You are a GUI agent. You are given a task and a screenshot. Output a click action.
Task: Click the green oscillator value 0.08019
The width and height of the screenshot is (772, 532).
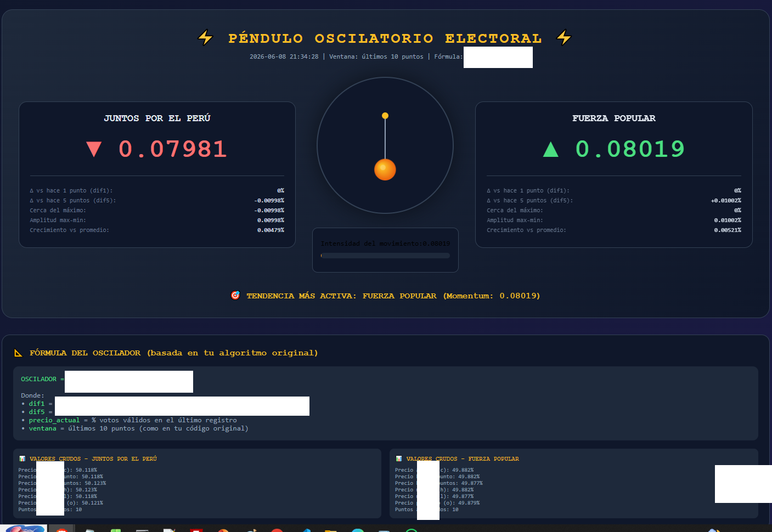point(630,149)
